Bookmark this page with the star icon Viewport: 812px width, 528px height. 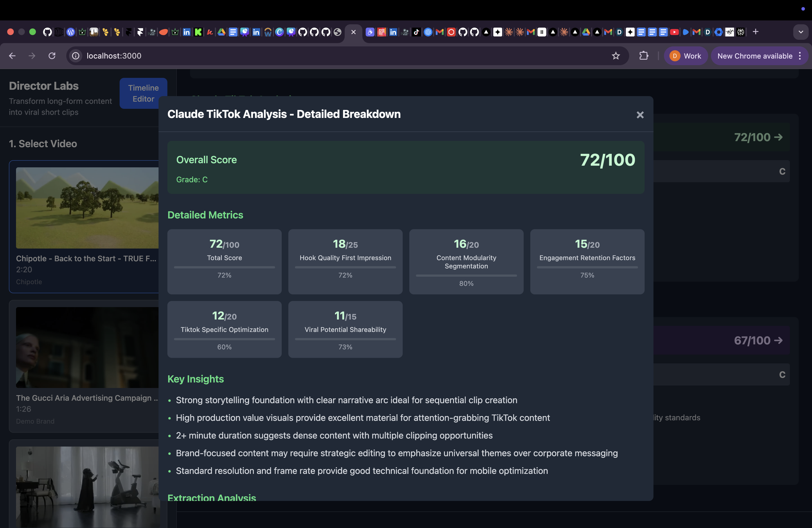[x=615, y=56]
